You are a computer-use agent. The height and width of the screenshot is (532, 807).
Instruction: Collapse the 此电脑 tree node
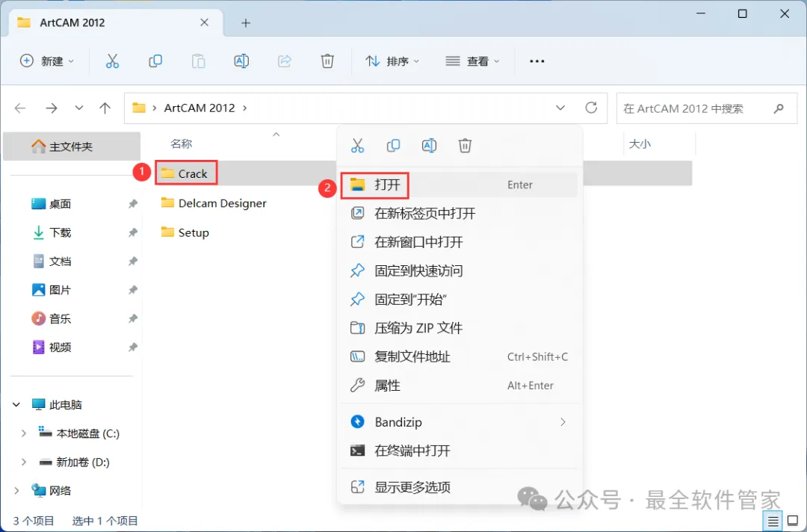(x=16, y=405)
